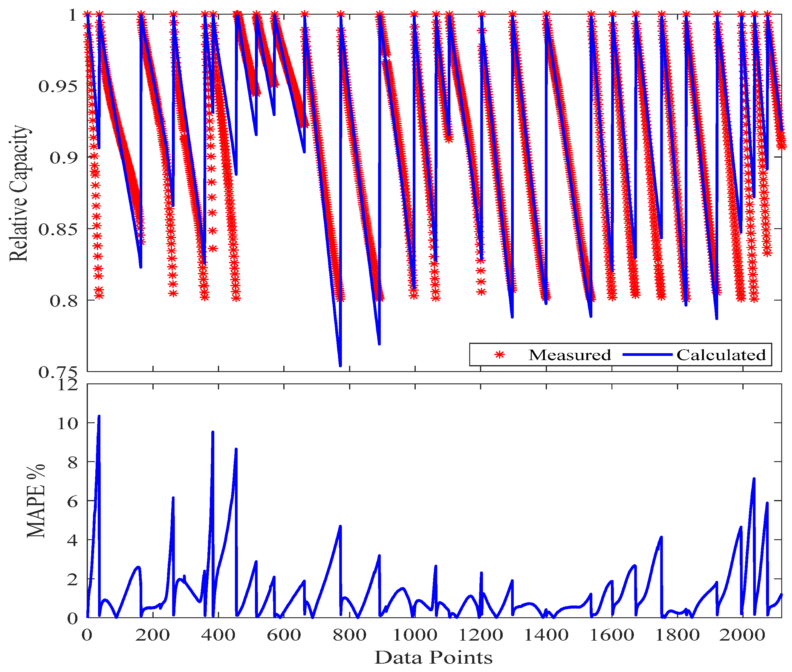Click the 0.95 tick on capacity axis
Image resolution: width=792 pixels, height=672 pixels.
[x=58, y=86]
